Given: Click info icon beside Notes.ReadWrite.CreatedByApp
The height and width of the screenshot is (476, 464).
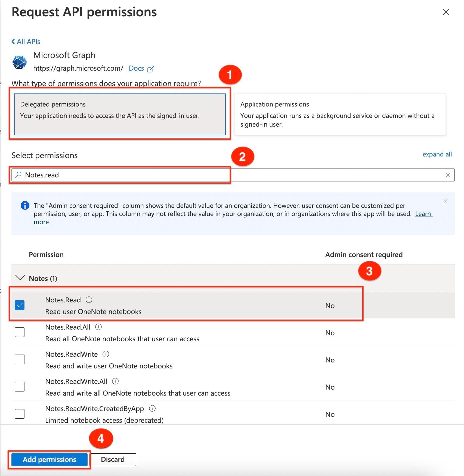Looking at the screenshot, I should [x=153, y=408].
